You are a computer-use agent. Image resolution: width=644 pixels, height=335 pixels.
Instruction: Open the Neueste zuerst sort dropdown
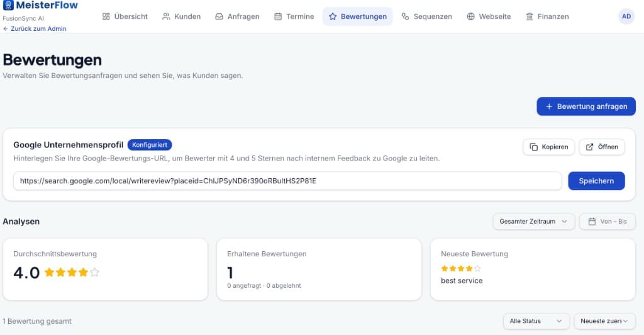[604, 321]
